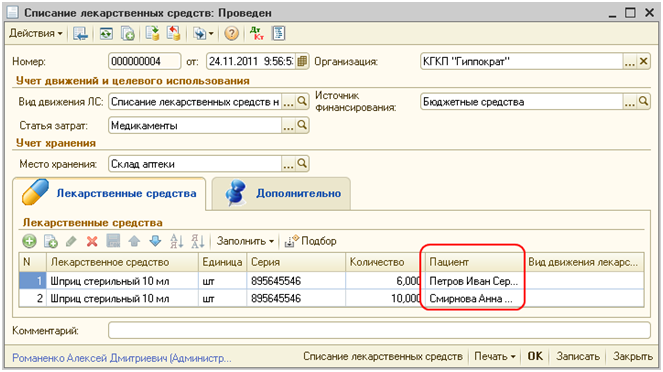Viewport: 663px width, 372px height.
Task: Click the Записать button
Action: tap(578, 356)
